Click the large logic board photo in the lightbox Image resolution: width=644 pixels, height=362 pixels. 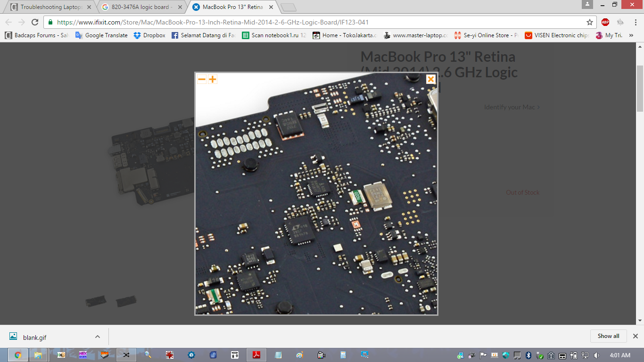coord(316,194)
